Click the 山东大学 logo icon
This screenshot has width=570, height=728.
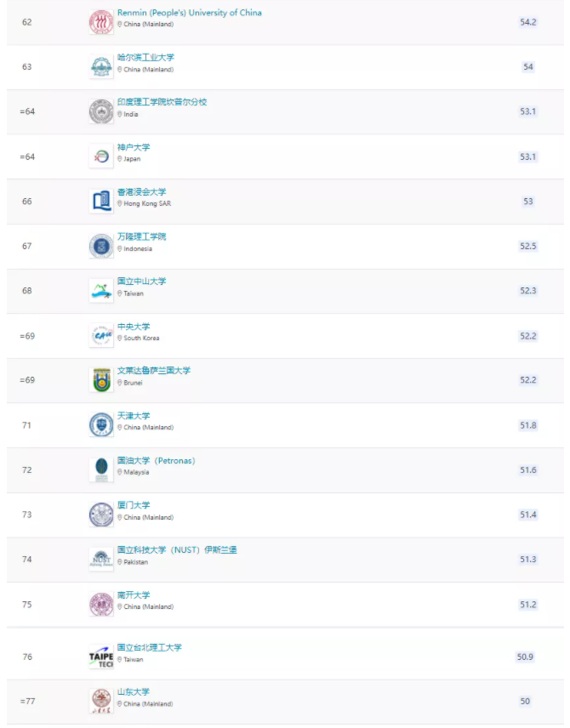click(x=101, y=701)
